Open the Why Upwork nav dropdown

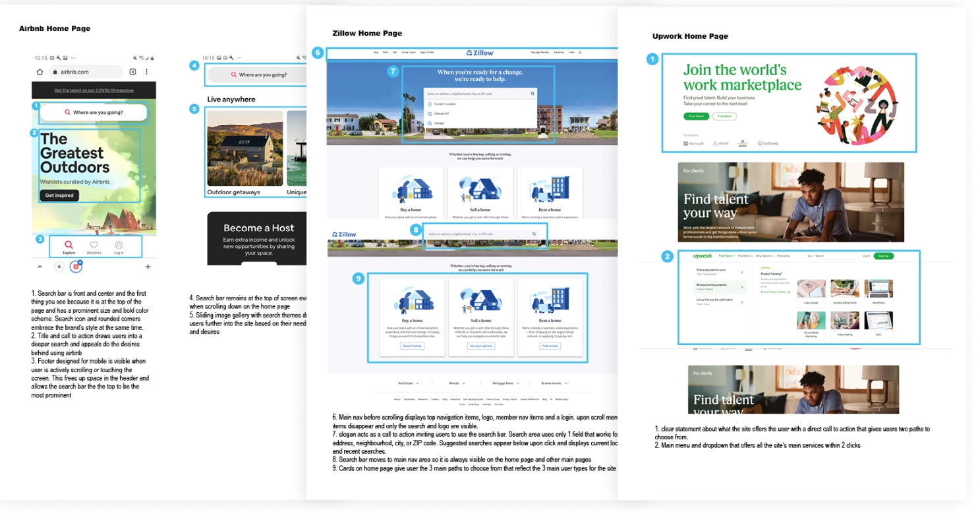tap(764, 256)
